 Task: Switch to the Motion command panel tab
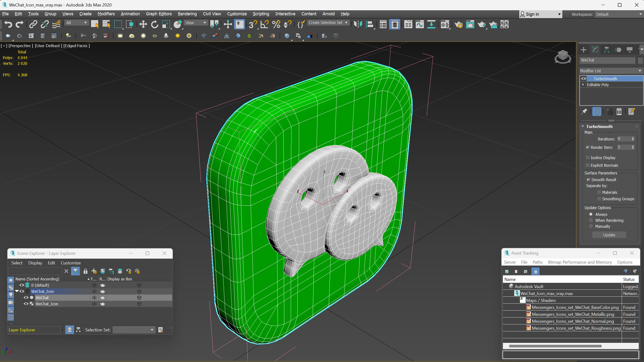[x=618, y=50]
